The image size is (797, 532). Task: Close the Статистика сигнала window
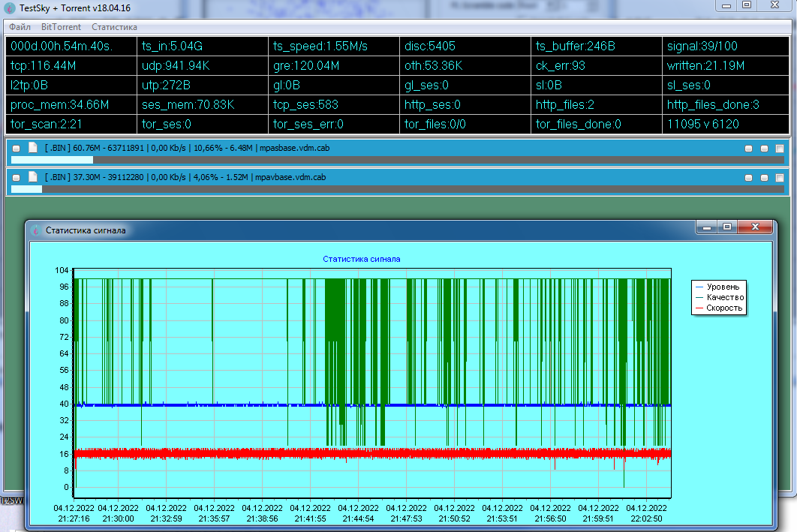[x=755, y=227]
